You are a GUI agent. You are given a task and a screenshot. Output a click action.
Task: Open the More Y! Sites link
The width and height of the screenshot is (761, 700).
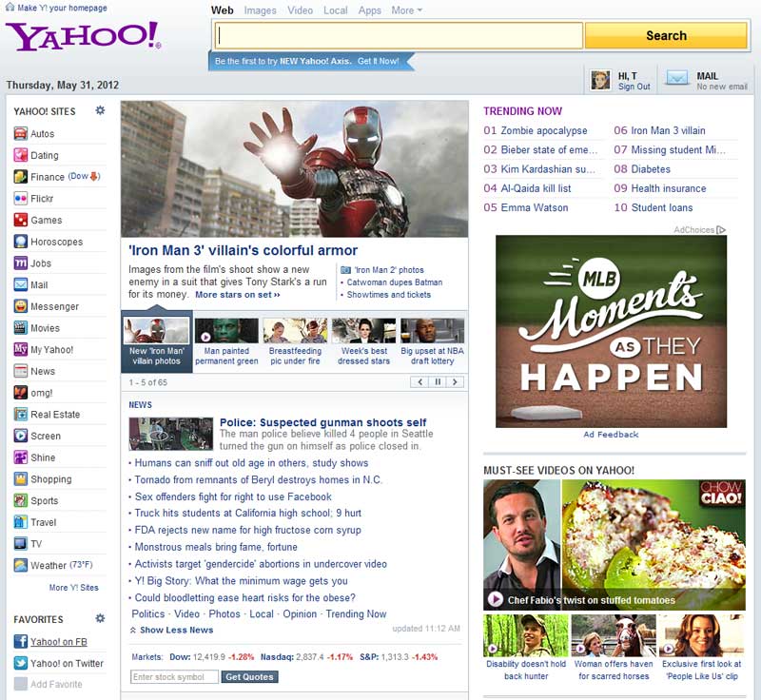[73, 588]
